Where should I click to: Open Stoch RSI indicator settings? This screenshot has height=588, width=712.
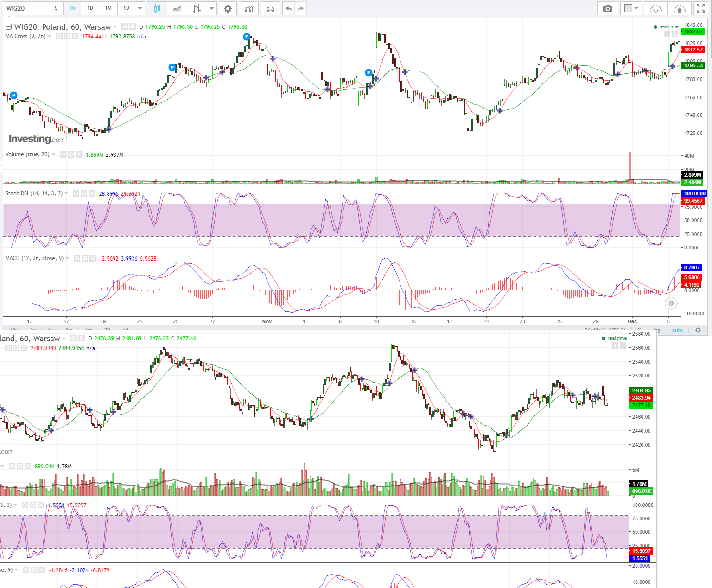(84, 193)
